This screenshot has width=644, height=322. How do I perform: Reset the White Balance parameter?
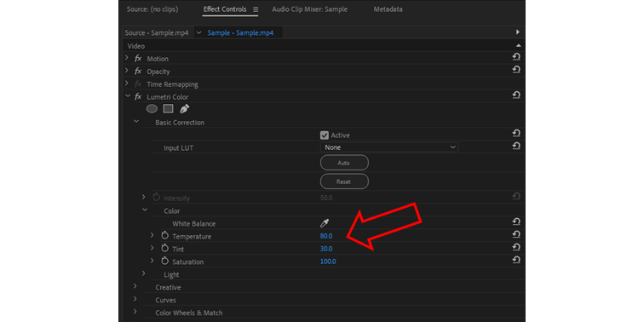click(x=516, y=221)
